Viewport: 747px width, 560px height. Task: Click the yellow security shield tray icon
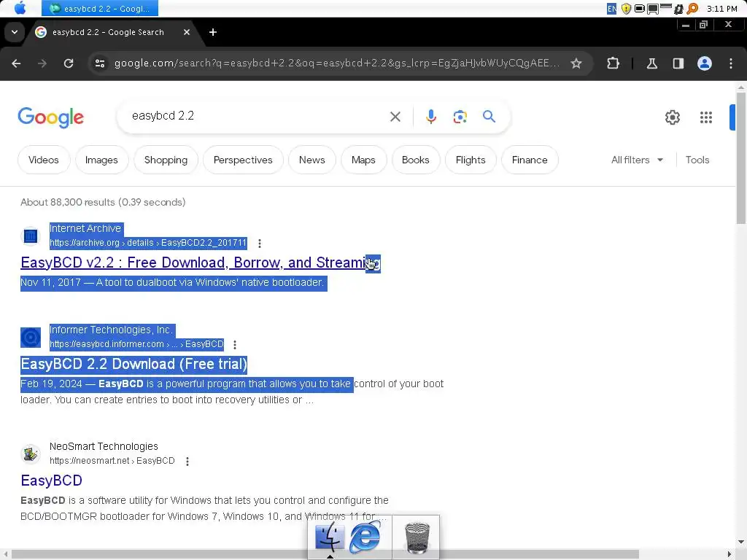click(626, 9)
